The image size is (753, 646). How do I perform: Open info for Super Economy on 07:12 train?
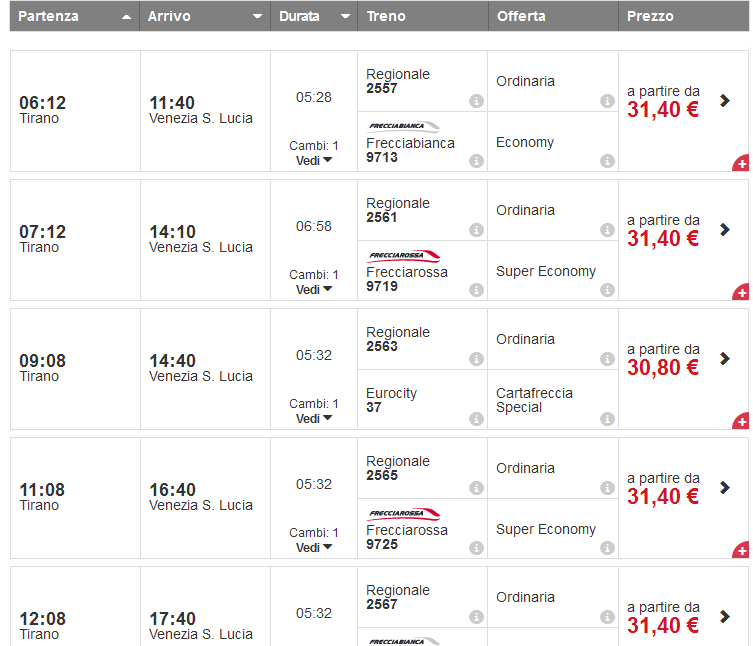607,290
